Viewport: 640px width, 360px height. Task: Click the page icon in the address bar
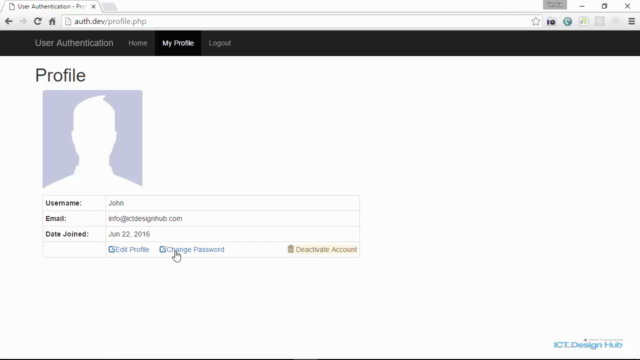tap(68, 21)
